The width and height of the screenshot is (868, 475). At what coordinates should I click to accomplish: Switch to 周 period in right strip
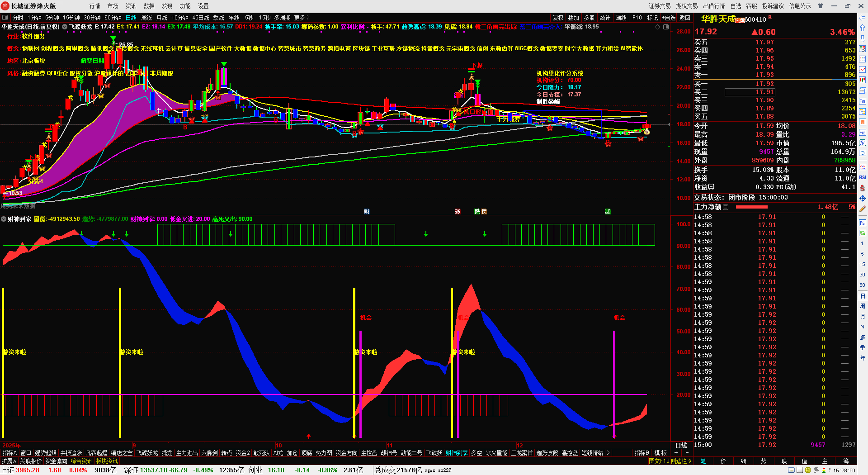863,306
